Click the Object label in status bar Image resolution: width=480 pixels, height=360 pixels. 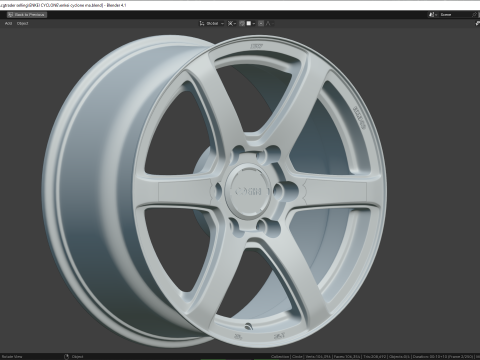point(77,357)
